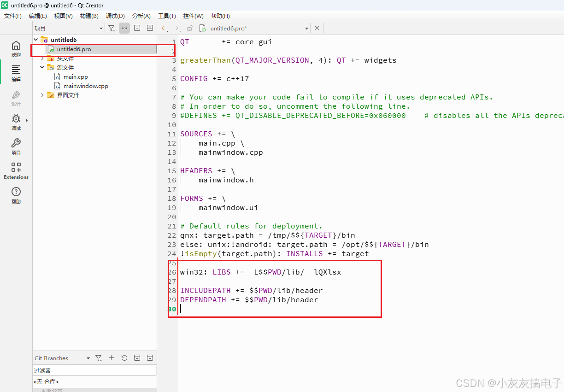Select the untitled6 project root
The image size is (564, 392).
pos(64,40)
